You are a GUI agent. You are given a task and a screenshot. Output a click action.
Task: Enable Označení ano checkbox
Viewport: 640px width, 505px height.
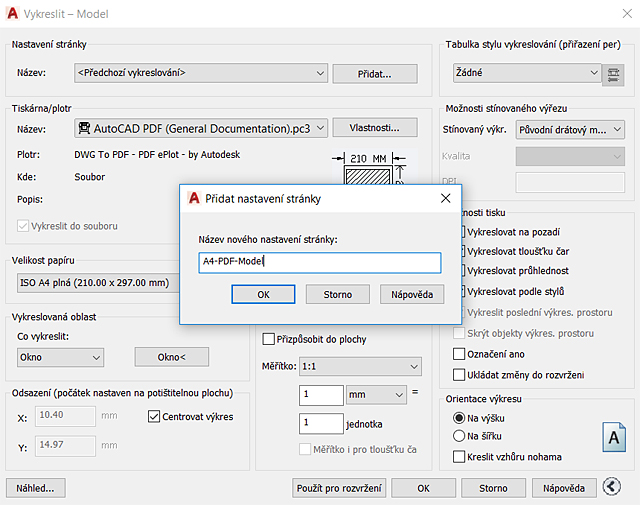point(459,354)
